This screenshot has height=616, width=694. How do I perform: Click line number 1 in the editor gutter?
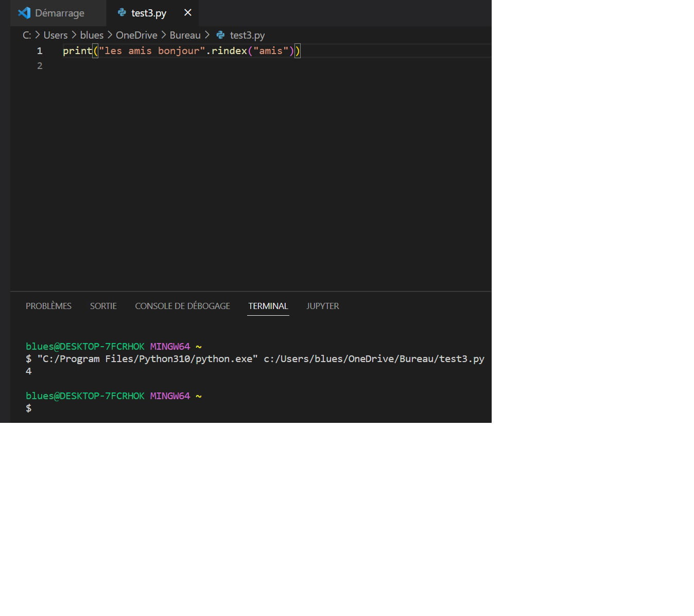[x=40, y=51]
